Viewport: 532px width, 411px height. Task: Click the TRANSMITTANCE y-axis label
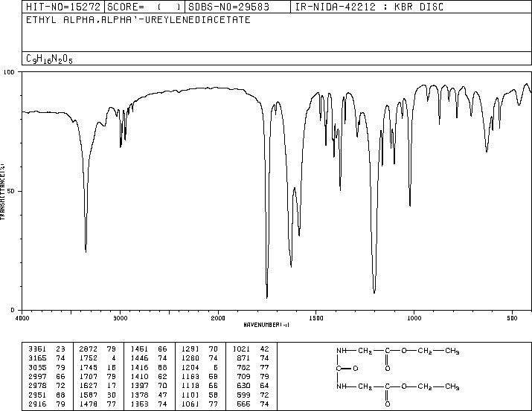tap(4, 190)
